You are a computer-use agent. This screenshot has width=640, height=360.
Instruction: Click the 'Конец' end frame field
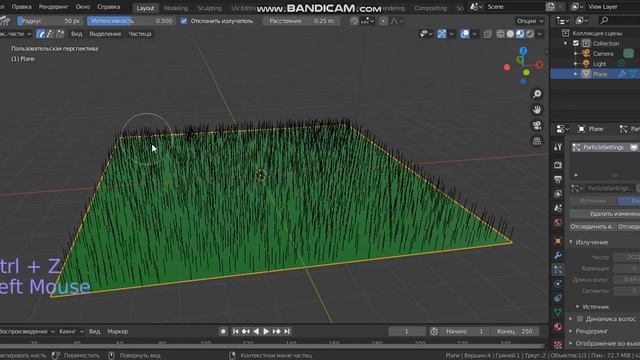tap(516, 331)
